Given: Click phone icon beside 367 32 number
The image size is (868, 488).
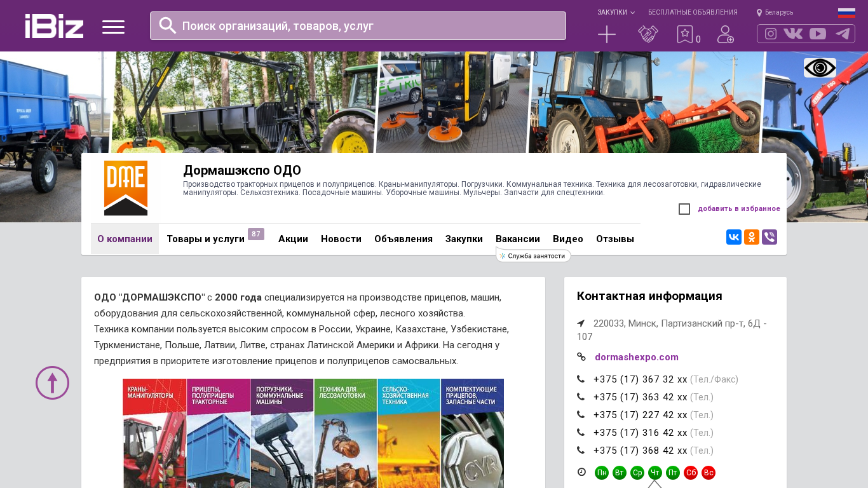Looking at the screenshot, I should (581, 379).
